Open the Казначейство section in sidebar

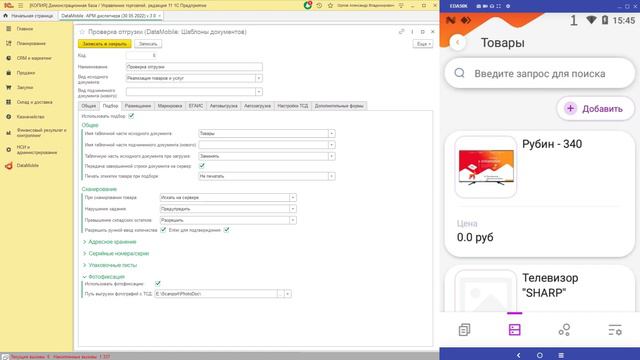point(30,117)
